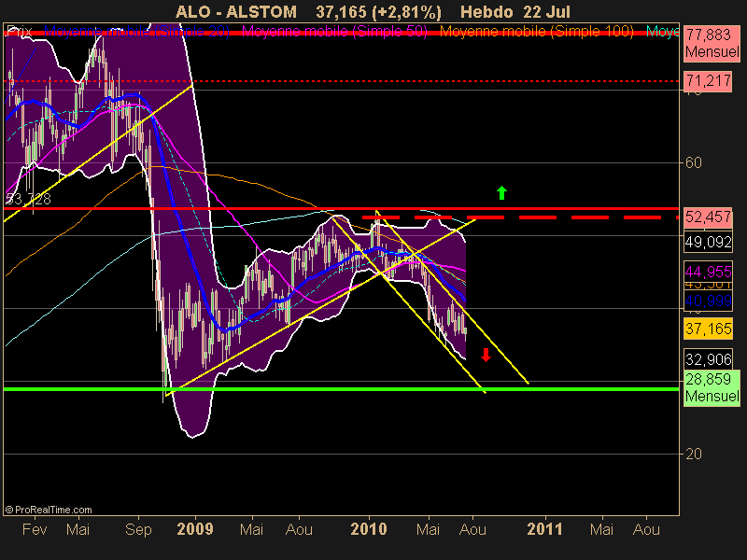Image resolution: width=747 pixels, height=560 pixels.
Task: Click the 20 price axis label
Action: tap(693, 454)
